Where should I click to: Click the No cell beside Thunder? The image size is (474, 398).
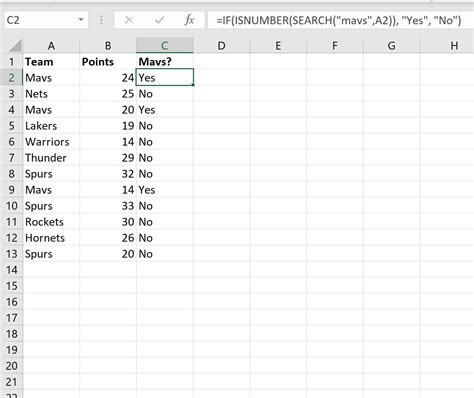[x=165, y=158]
